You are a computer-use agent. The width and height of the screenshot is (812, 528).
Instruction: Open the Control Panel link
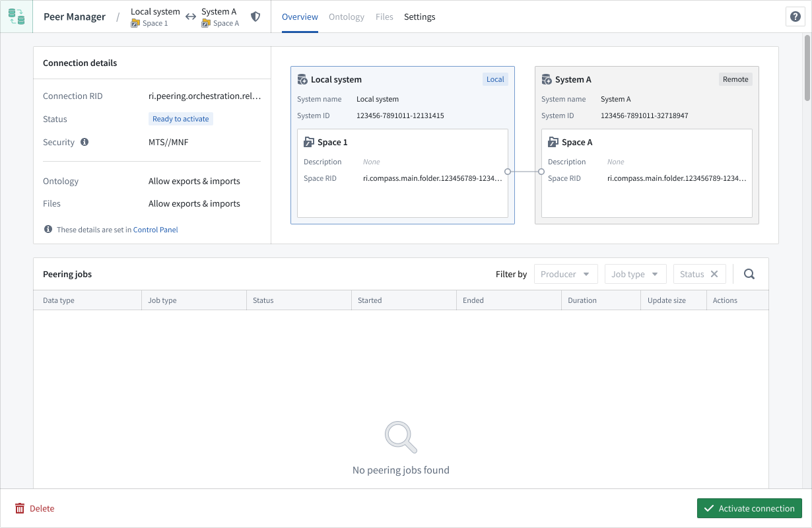(156, 230)
